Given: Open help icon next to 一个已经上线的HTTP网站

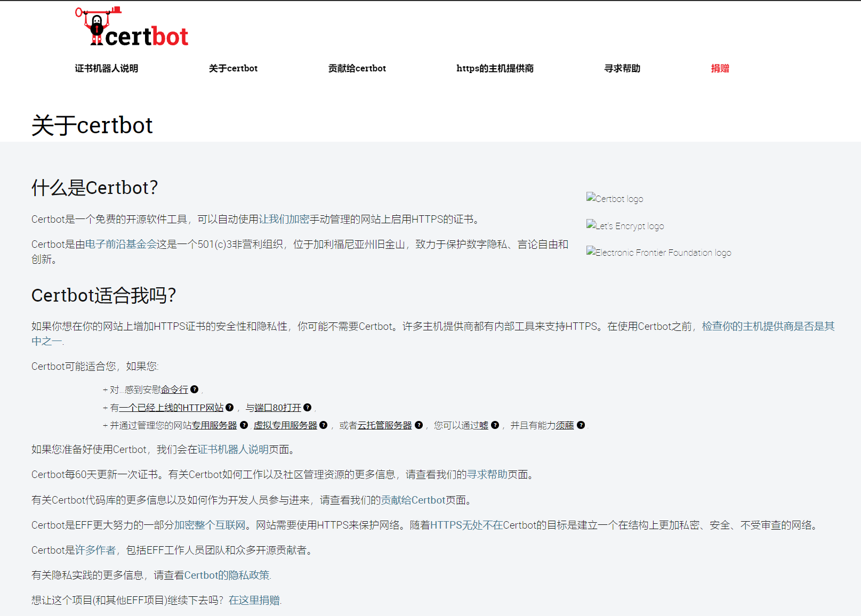Looking at the screenshot, I should pyautogui.click(x=229, y=408).
